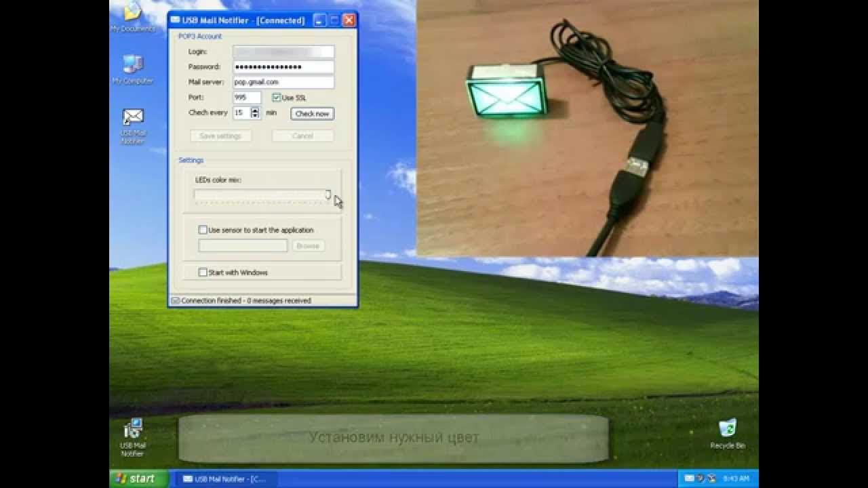Close the USB Mail Notifier window
The width and height of the screenshot is (868, 488).
(349, 20)
